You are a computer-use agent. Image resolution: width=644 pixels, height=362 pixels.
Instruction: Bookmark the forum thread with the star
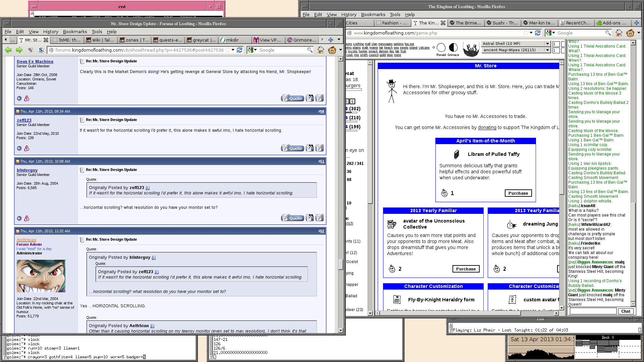pos(228,50)
